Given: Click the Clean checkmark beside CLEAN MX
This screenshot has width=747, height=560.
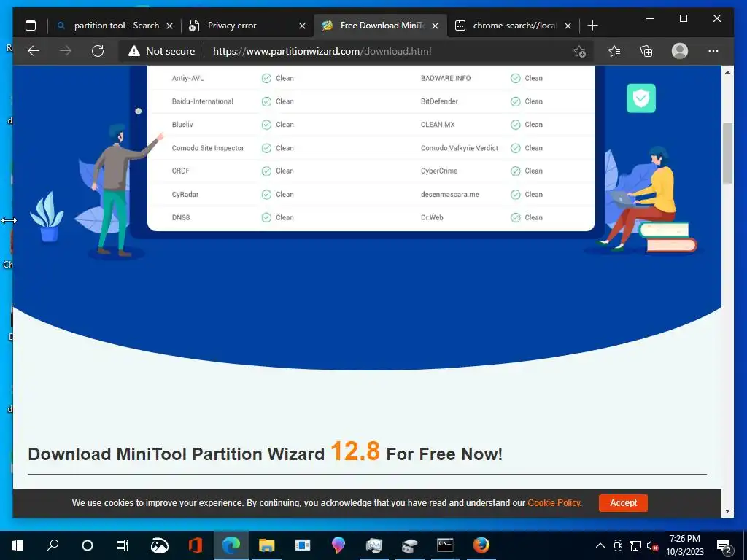Looking at the screenshot, I should pyautogui.click(x=516, y=125).
